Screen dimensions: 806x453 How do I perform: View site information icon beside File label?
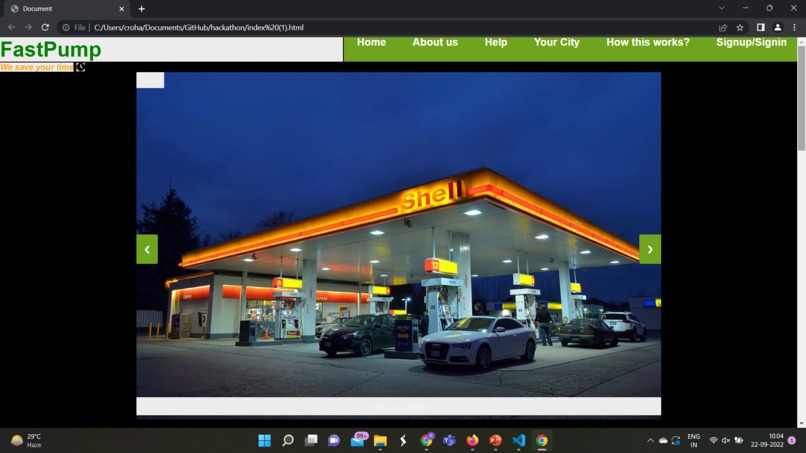(x=66, y=27)
